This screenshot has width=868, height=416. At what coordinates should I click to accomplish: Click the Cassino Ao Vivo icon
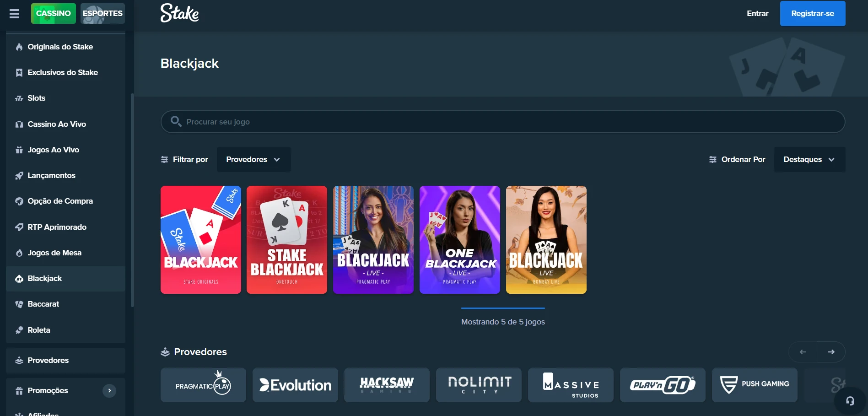pos(19,124)
